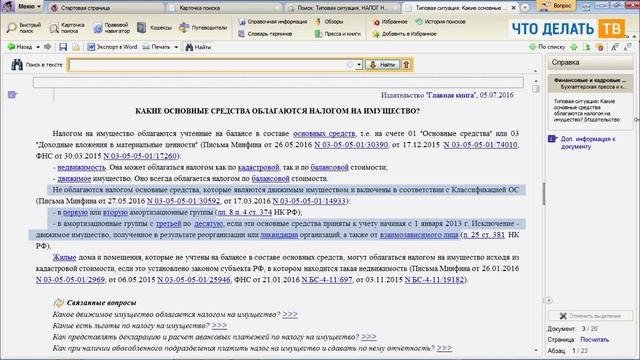640x360 pixels.
Task: Open the Кодексы section
Action: click(x=154, y=28)
